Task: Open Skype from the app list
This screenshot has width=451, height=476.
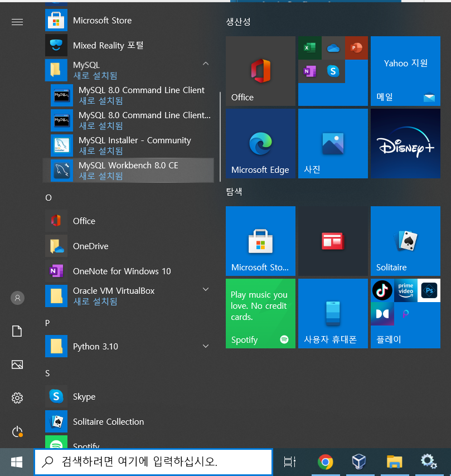Action: click(x=129, y=396)
